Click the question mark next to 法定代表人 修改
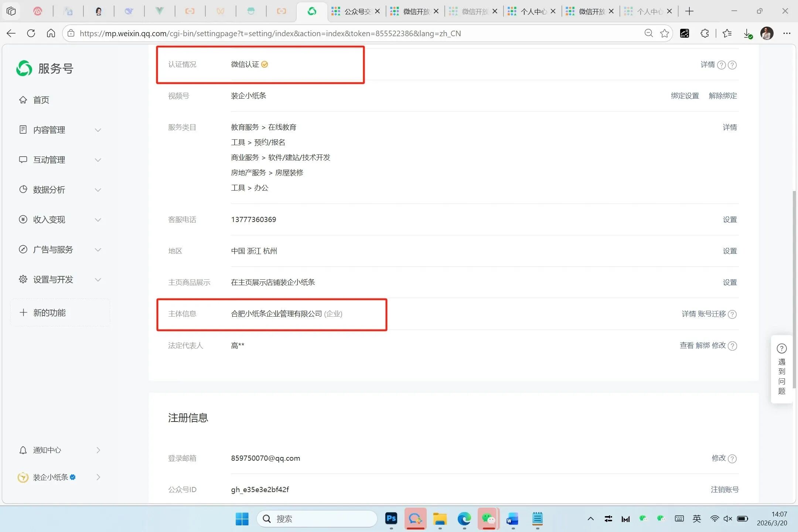The width and height of the screenshot is (798, 532). coord(732,346)
